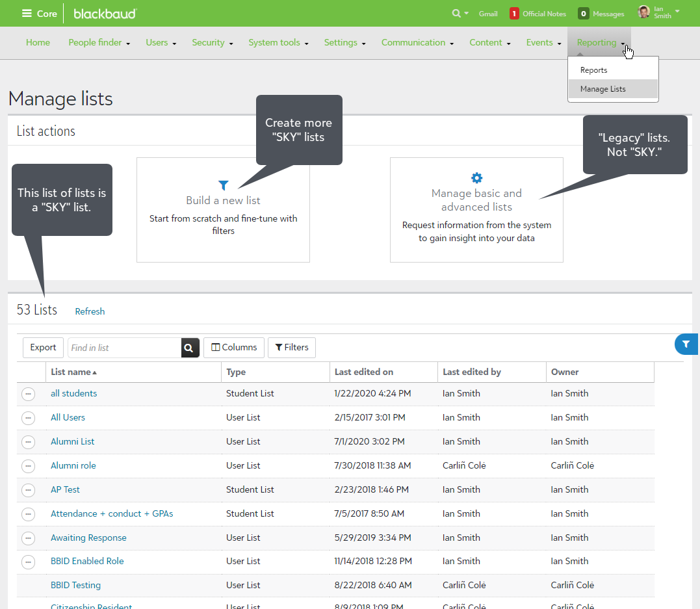Open row menu icon for Awaiting Response
This screenshot has height=609, width=700.
tap(28, 538)
